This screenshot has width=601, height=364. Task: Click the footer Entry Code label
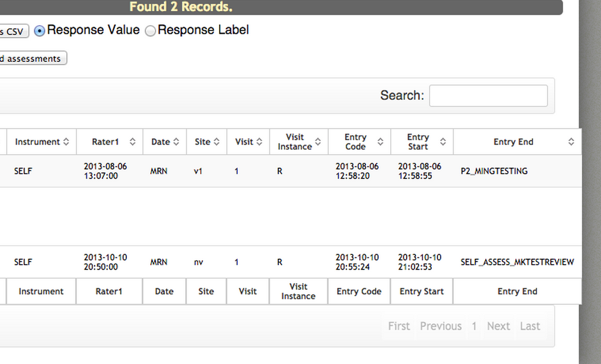(x=359, y=291)
